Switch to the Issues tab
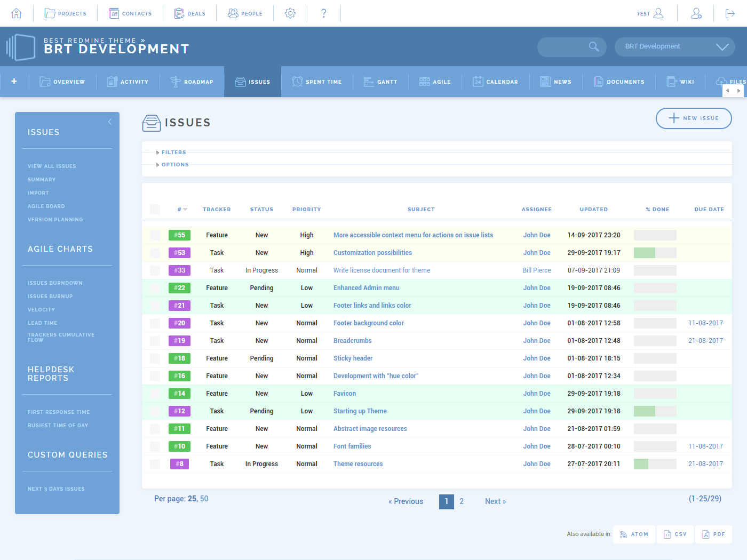This screenshot has height=560, width=747. [x=252, y=81]
